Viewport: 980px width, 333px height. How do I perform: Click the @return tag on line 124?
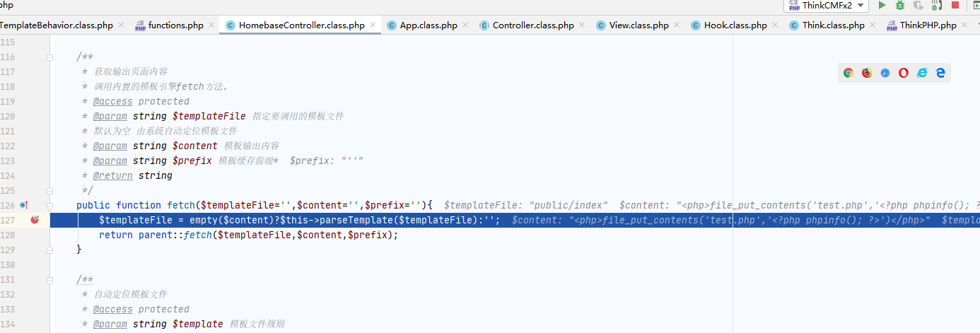click(112, 175)
